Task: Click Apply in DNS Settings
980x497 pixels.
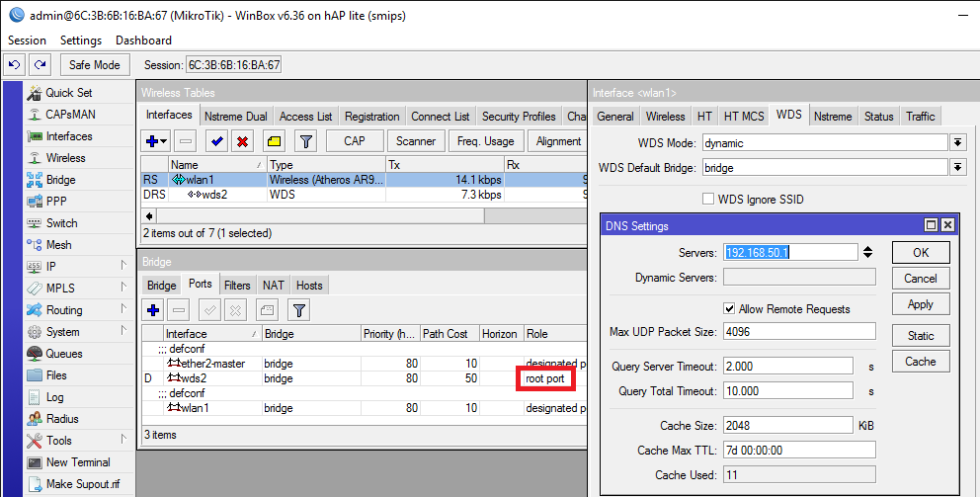Action: coord(920,304)
